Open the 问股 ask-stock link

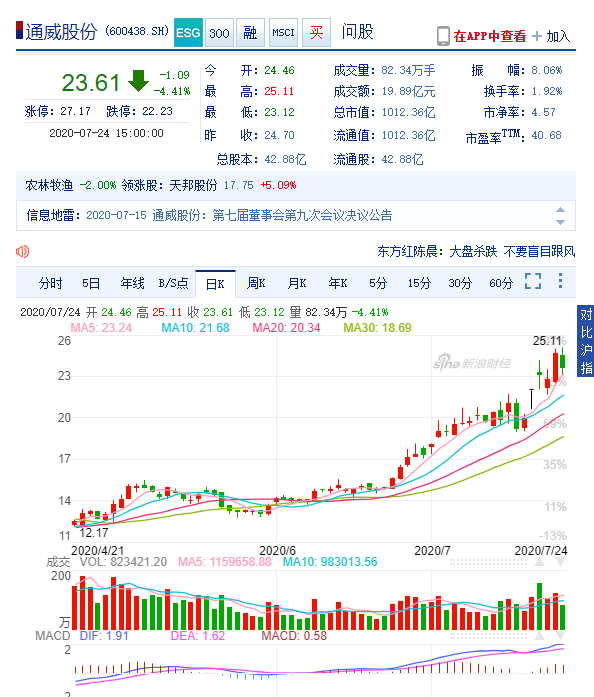tap(357, 32)
